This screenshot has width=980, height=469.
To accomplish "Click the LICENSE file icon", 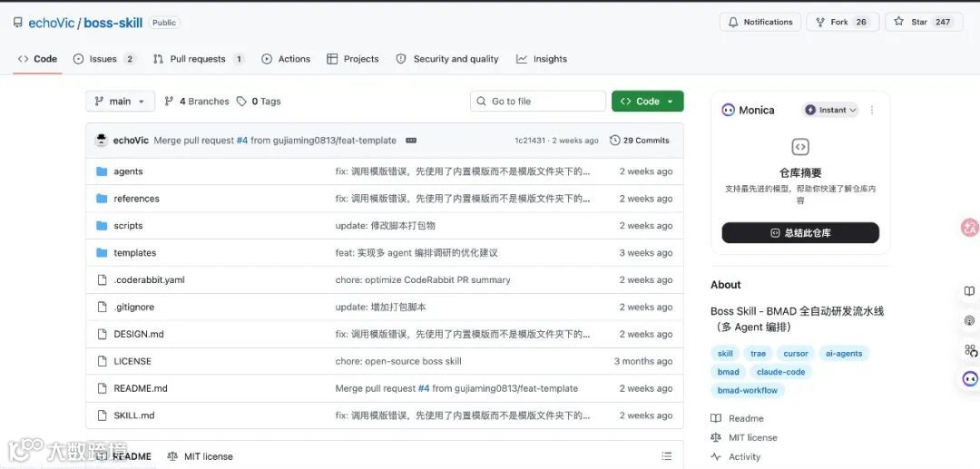I will [102, 361].
